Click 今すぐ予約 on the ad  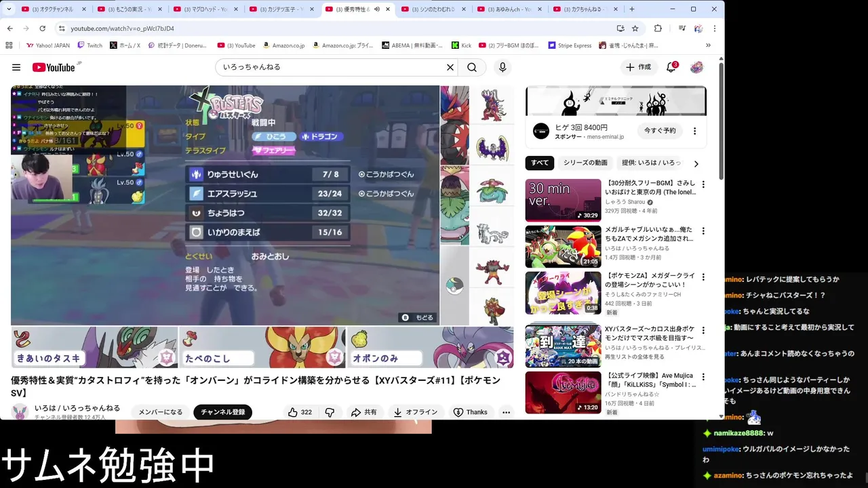click(660, 130)
